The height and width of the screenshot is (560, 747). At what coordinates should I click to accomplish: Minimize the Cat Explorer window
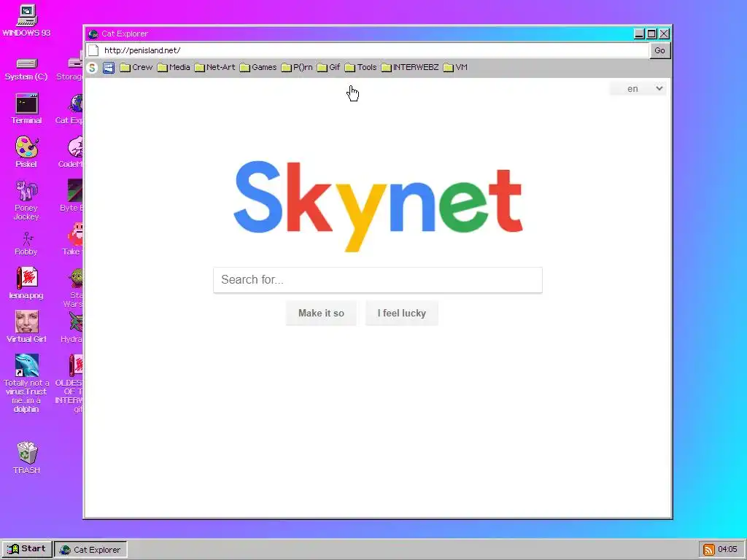[x=639, y=34]
